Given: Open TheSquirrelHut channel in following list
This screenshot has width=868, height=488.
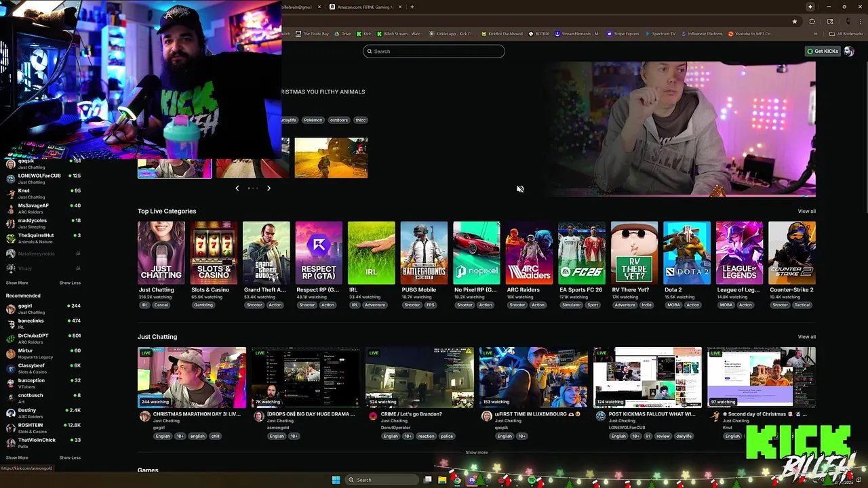Looking at the screenshot, I should click(43, 239).
